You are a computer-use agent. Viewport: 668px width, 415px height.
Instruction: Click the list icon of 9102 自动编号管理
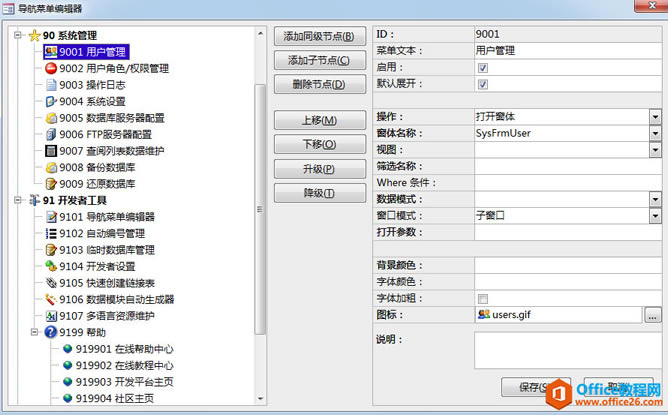click(x=51, y=233)
